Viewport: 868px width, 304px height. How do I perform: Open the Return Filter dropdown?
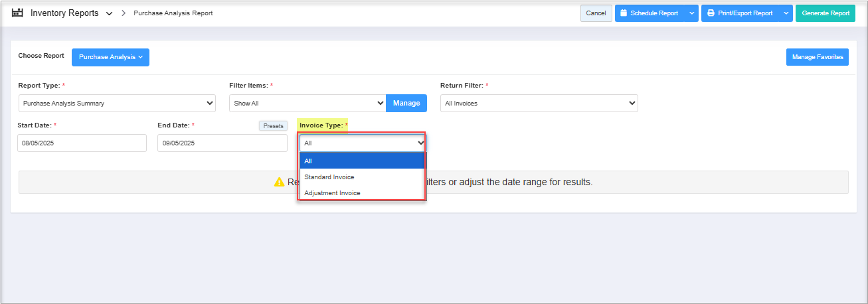click(539, 103)
